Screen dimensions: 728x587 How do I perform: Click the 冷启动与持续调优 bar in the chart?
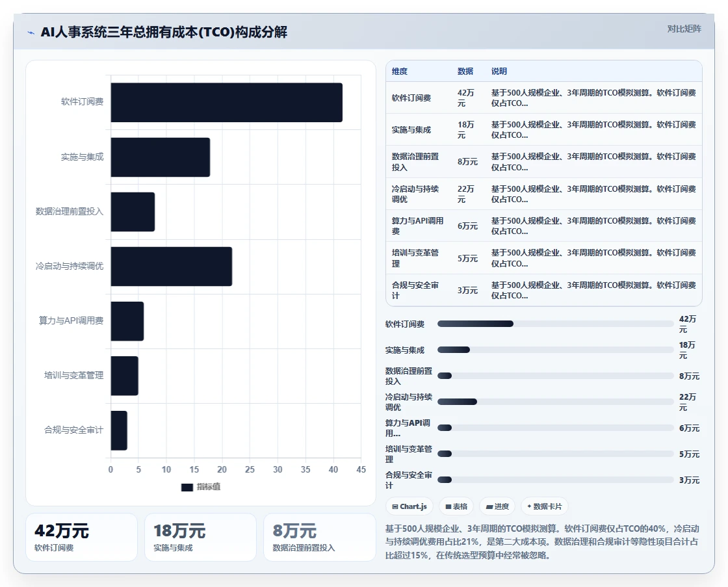click(x=172, y=267)
